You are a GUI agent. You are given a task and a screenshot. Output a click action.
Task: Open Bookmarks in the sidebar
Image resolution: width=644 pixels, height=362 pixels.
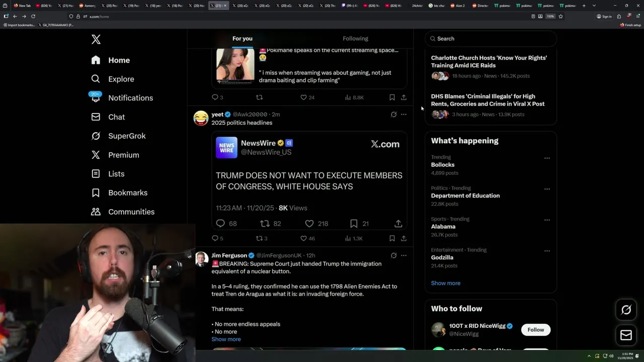(x=119, y=193)
